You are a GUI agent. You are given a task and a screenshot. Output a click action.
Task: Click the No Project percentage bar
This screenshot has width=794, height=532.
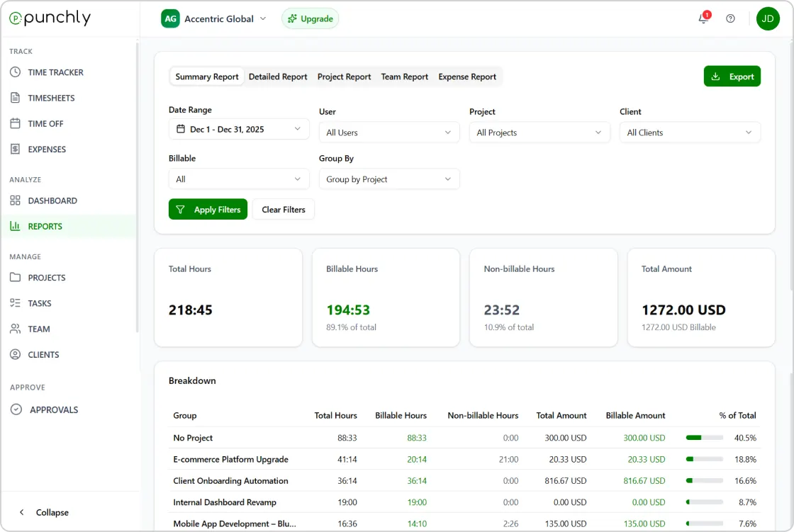704,438
